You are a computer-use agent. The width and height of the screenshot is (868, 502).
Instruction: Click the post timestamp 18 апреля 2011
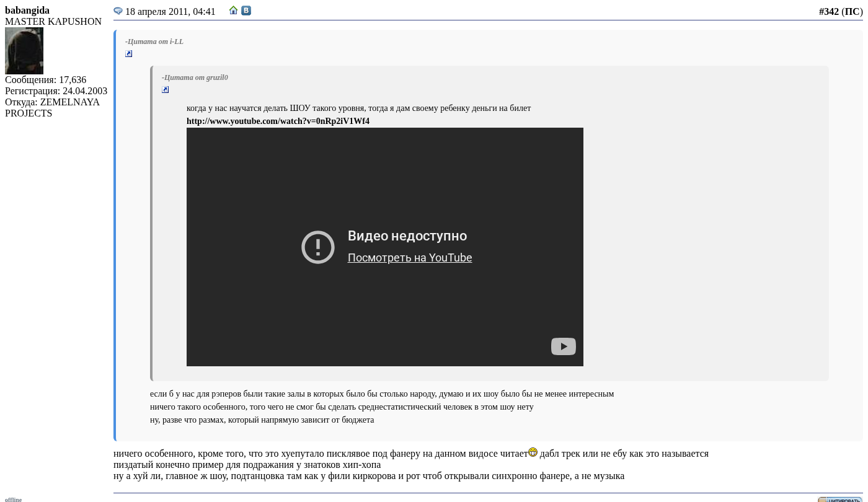click(x=170, y=12)
